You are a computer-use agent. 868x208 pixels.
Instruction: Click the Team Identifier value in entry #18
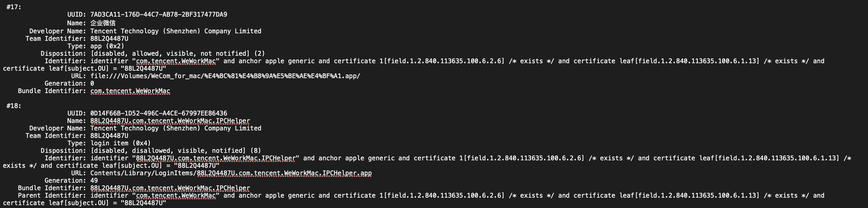109,136
